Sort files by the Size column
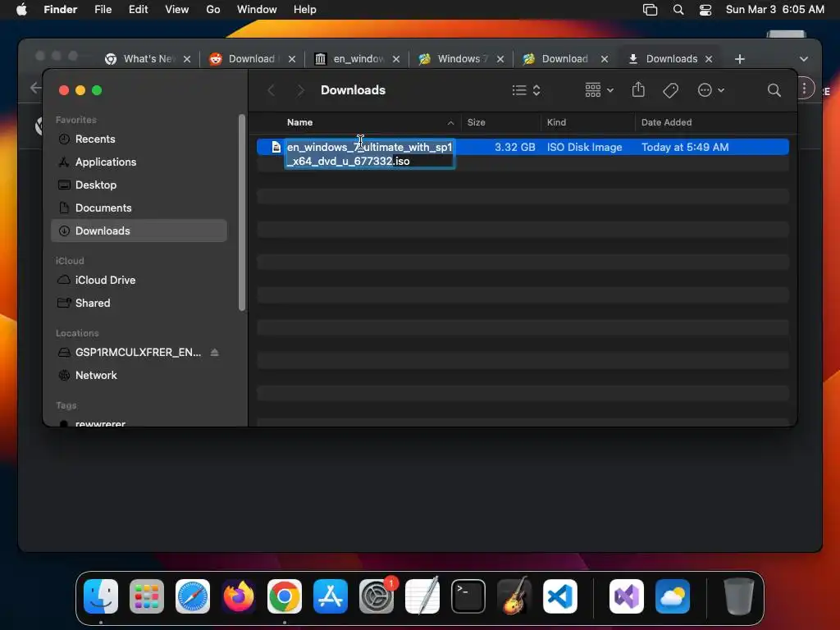This screenshot has width=840, height=630. coord(476,123)
